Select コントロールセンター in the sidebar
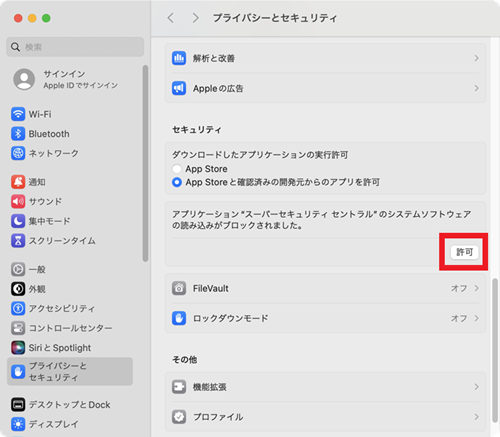 point(70,328)
